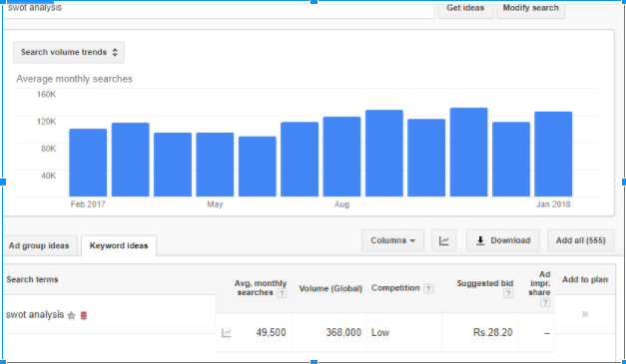Screen dimensions: 626x364
Task: Click the bar above the May label
Action: coord(215,165)
